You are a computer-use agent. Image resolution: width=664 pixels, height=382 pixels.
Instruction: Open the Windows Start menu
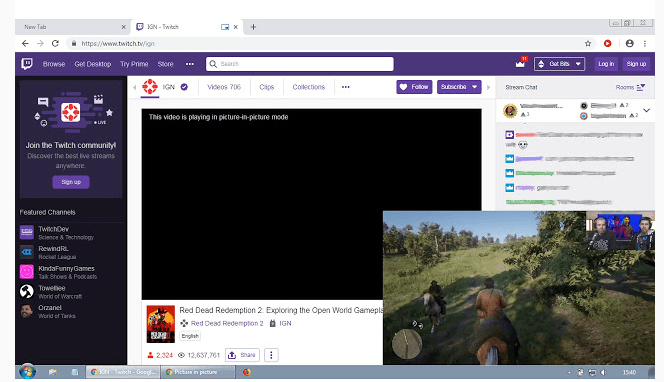click(27, 372)
